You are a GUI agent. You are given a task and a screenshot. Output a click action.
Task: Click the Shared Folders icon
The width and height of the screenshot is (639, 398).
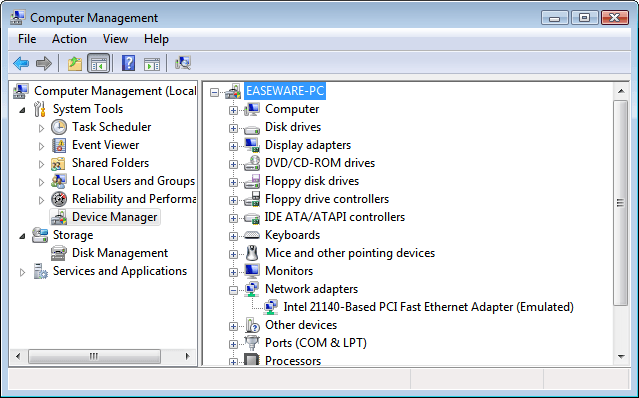tap(58, 163)
